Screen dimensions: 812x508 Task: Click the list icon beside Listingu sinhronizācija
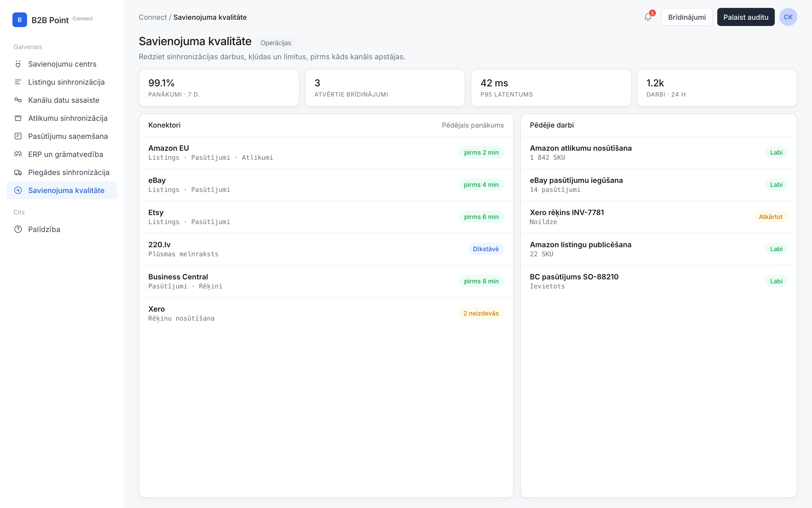(18, 82)
